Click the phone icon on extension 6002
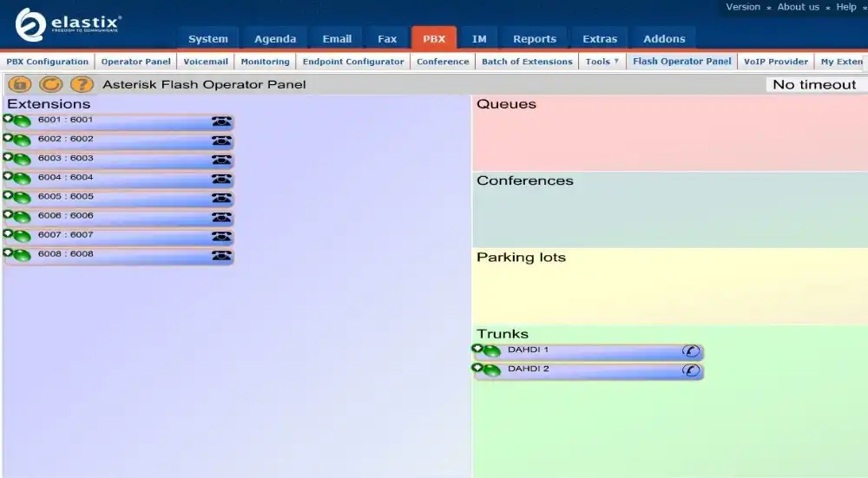868x478 pixels. pyautogui.click(x=221, y=141)
